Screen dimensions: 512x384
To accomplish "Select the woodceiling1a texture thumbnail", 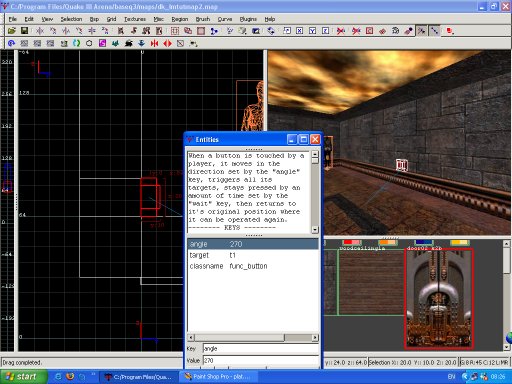I will pos(371,282).
